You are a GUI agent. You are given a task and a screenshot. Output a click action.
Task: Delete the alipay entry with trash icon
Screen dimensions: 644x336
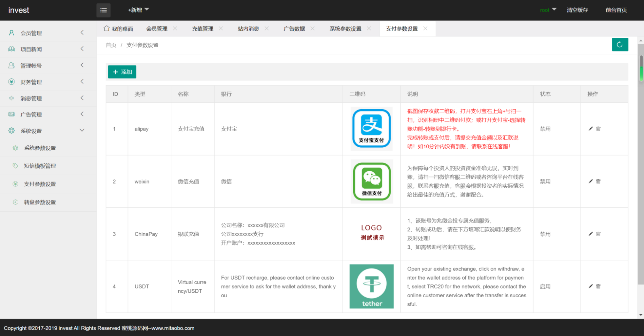[x=598, y=129]
